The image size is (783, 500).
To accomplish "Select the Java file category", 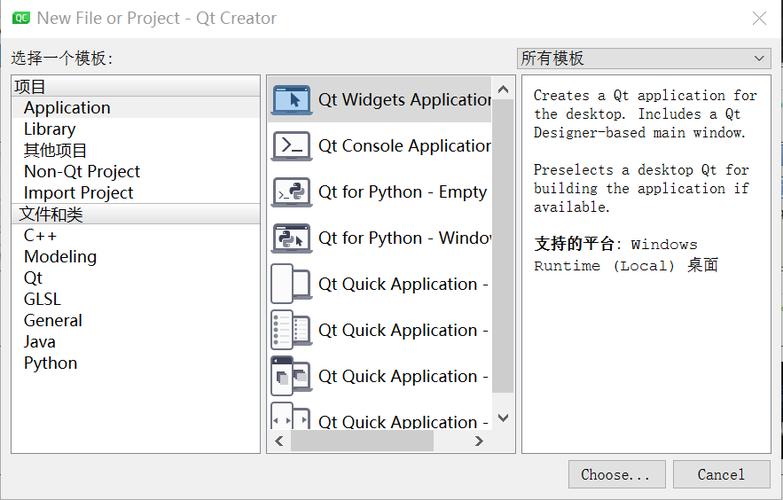I will (x=136, y=342).
